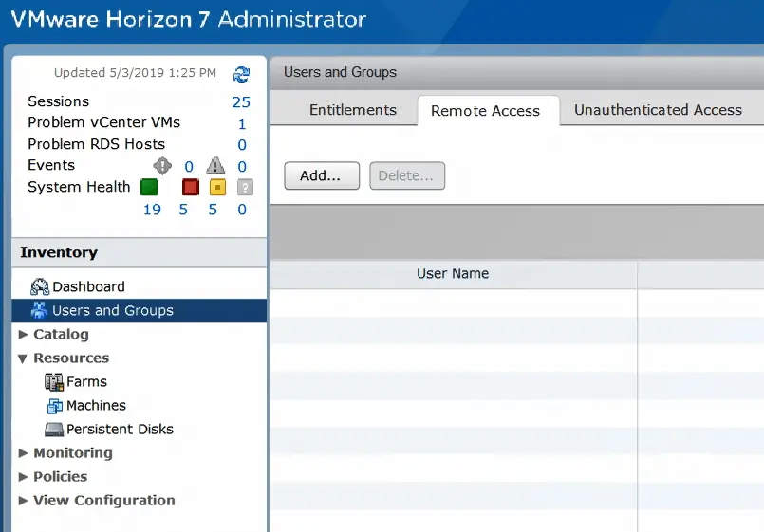Click the Add... button
Image resolution: width=764 pixels, height=532 pixels.
pos(322,175)
